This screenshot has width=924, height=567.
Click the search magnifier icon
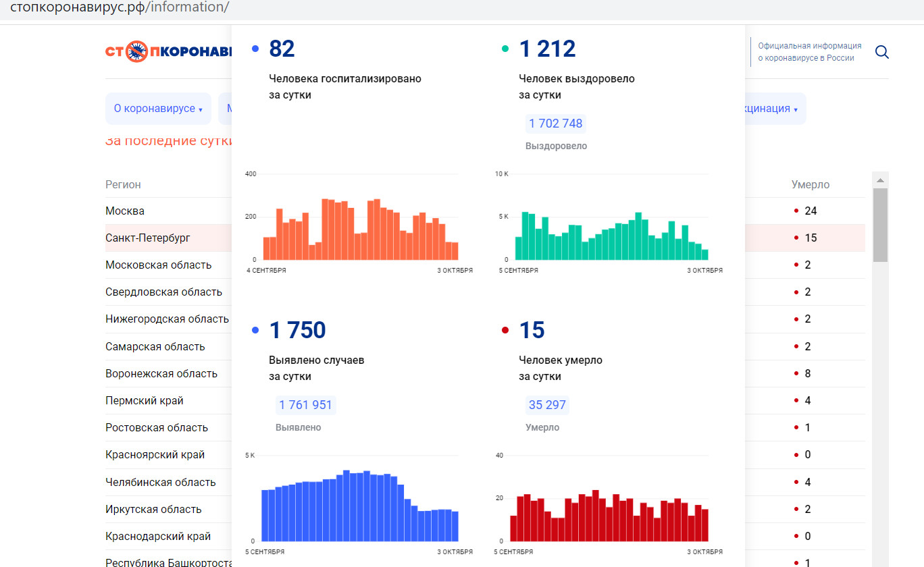pyautogui.click(x=881, y=52)
